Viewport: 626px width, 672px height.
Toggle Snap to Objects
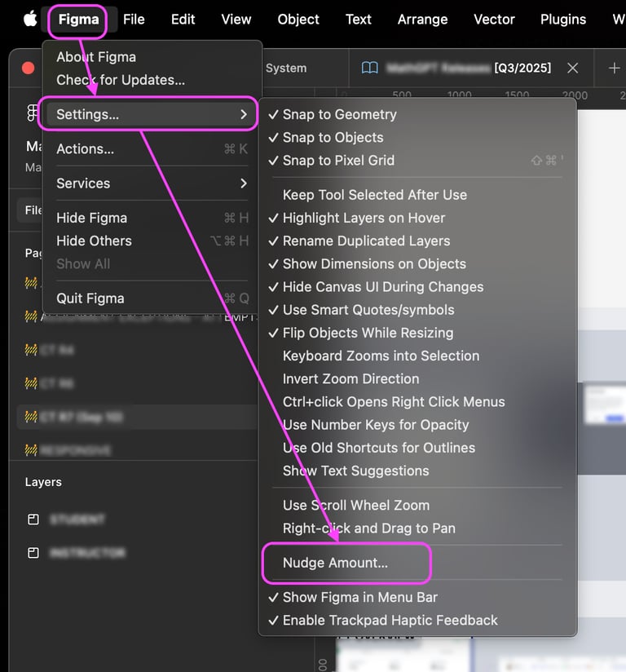[417, 138]
